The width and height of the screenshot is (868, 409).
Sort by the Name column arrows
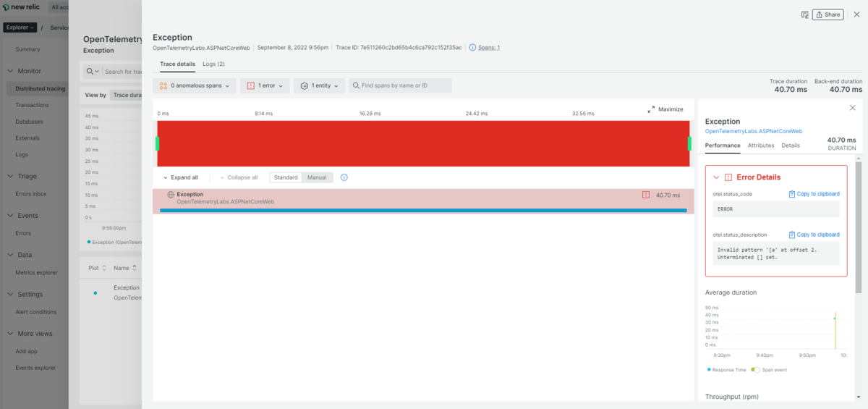(x=135, y=268)
